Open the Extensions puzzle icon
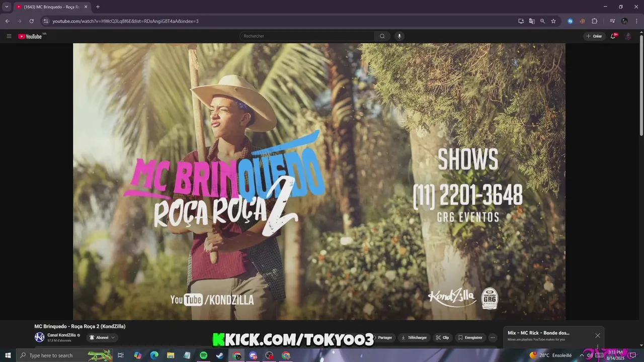Viewport: 644px width, 362px height. [594, 21]
